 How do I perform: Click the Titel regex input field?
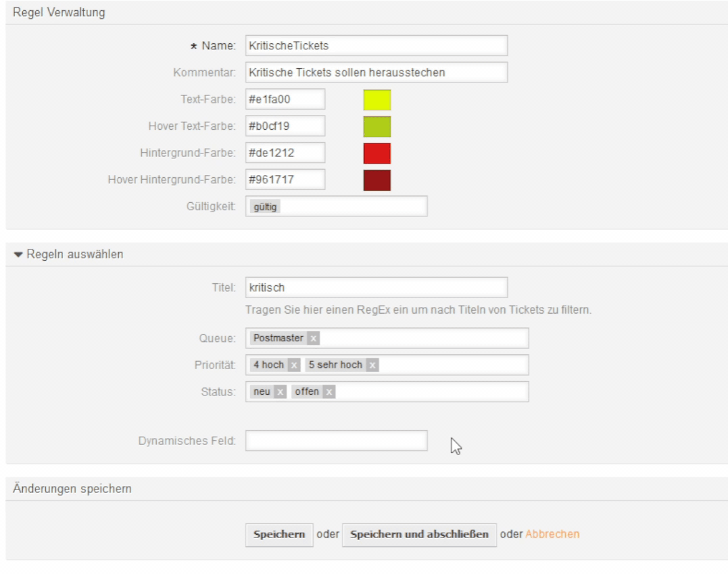click(x=376, y=287)
